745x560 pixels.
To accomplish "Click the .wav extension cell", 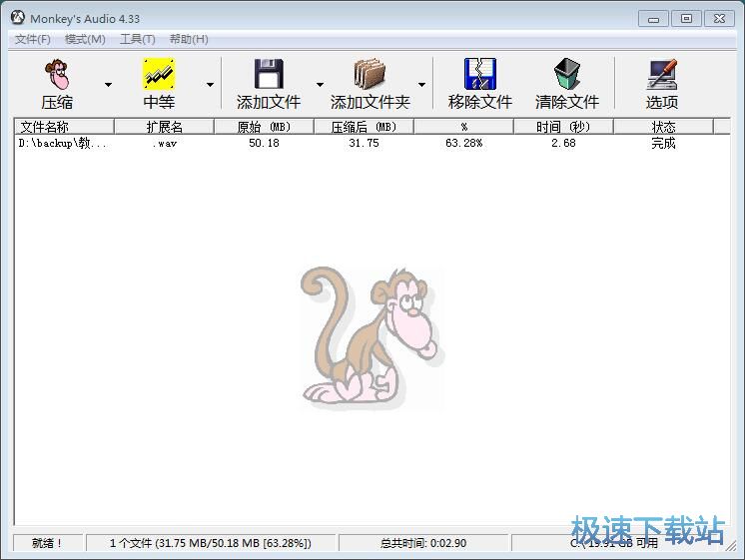I will pos(165,144).
